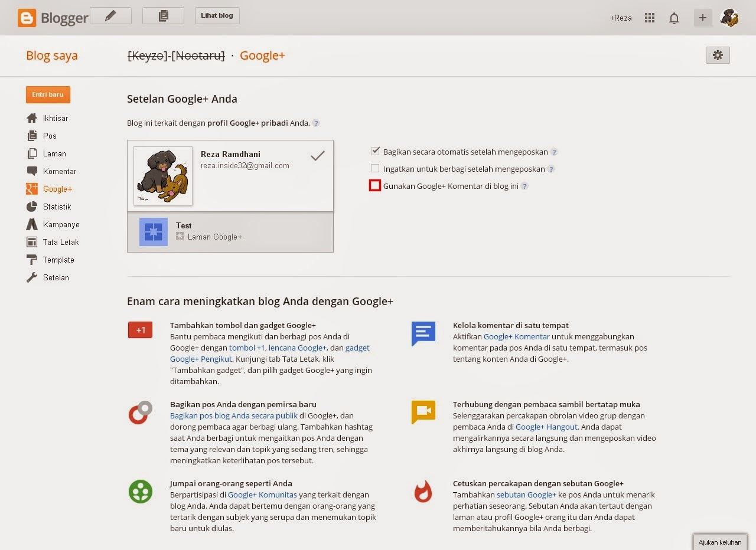Viewport: 756px width, 550px height.
Task: Click help icon beside Gunakan Google+ Komentar
Action: (x=524, y=186)
